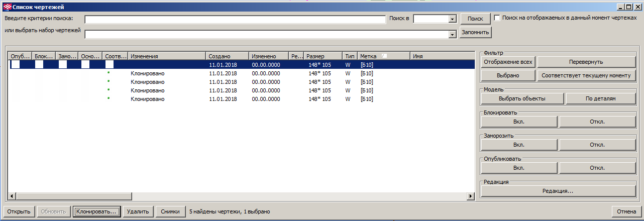Click into the search criteria input field

pyautogui.click(x=235, y=19)
